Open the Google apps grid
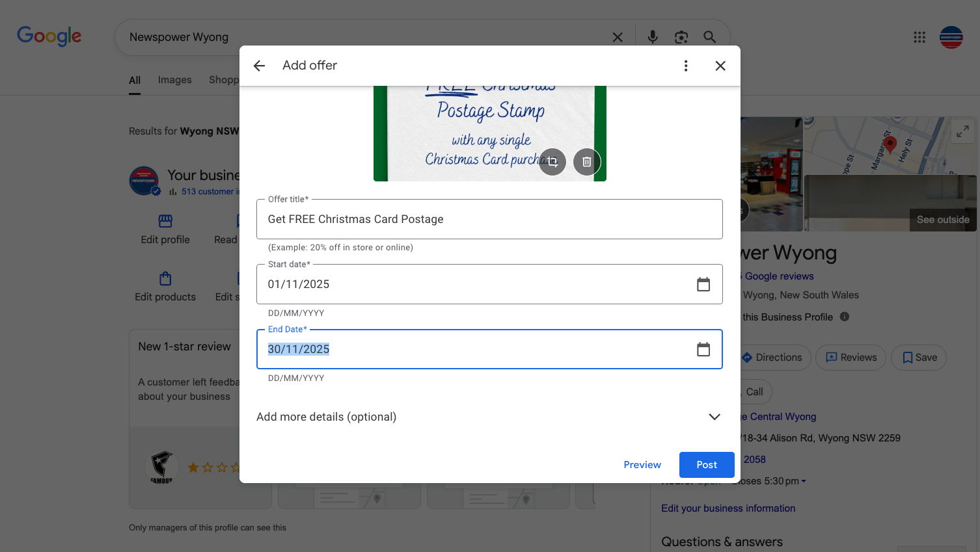 click(919, 37)
